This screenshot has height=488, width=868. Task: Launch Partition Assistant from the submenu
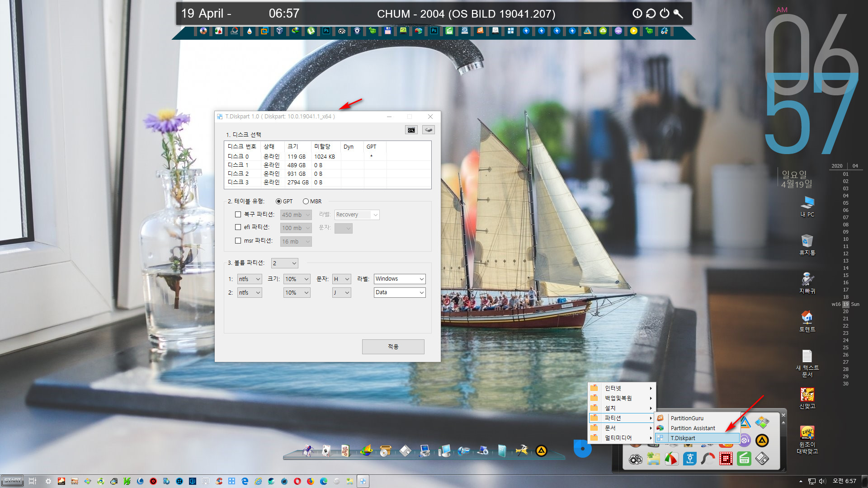[697, 428]
